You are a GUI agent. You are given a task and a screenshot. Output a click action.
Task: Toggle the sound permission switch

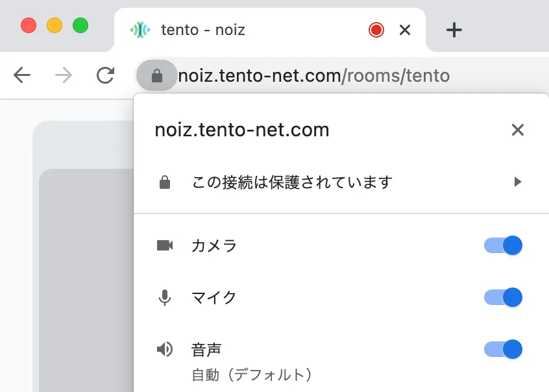(503, 349)
